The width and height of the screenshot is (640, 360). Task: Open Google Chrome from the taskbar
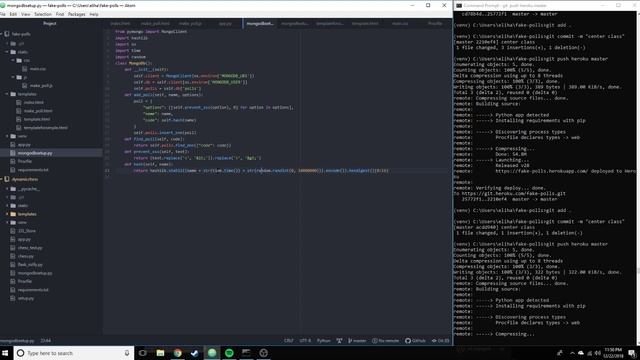[178, 353]
